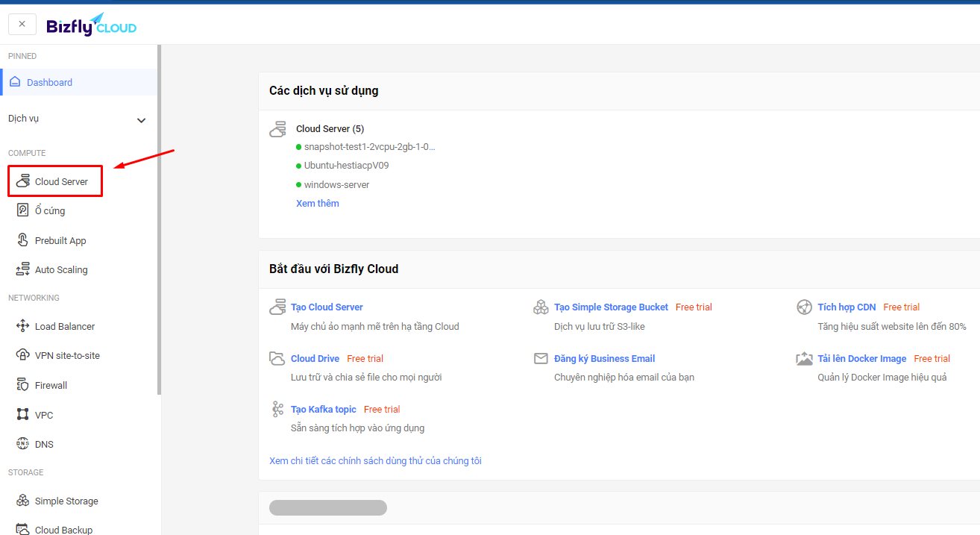This screenshot has width=980, height=535.
Task: Select server windows-server
Action: (x=336, y=184)
